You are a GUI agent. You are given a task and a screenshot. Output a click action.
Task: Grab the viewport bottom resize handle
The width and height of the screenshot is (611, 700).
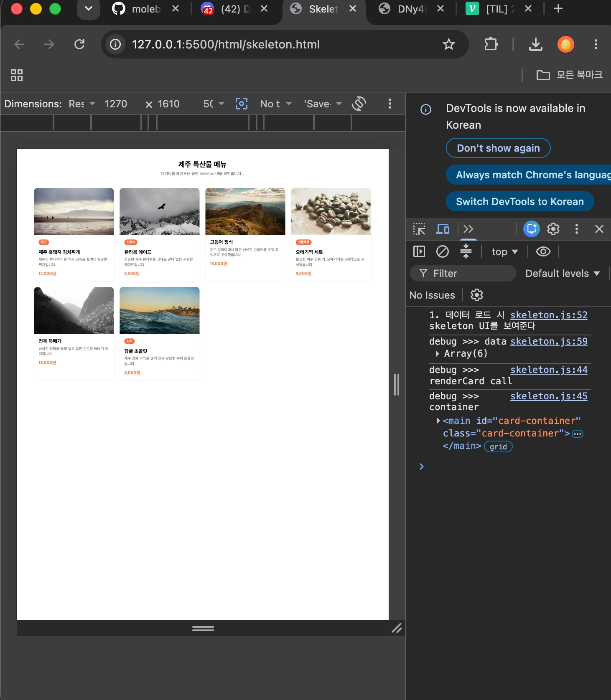pos(203,628)
